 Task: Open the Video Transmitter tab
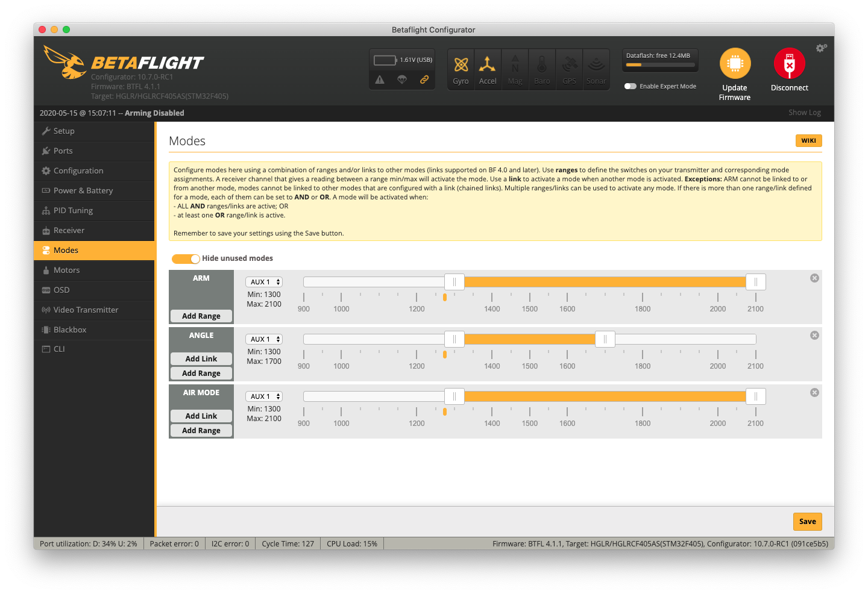(94, 310)
